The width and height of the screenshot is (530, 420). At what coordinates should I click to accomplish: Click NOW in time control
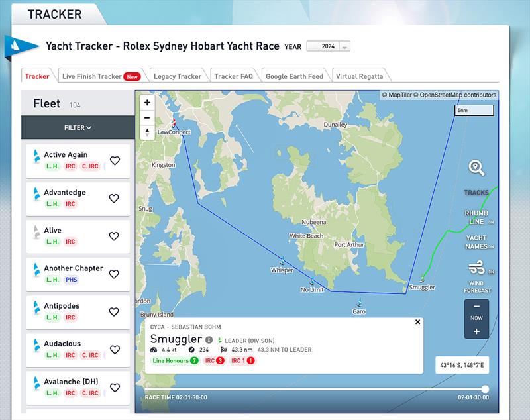tap(476, 318)
